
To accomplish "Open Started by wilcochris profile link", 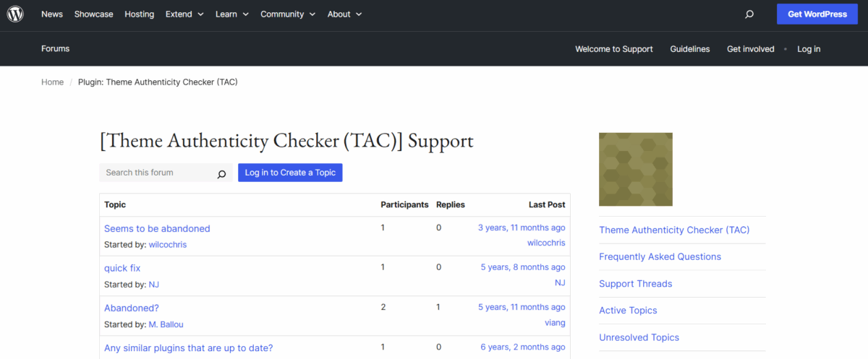I will click(168, 245).
